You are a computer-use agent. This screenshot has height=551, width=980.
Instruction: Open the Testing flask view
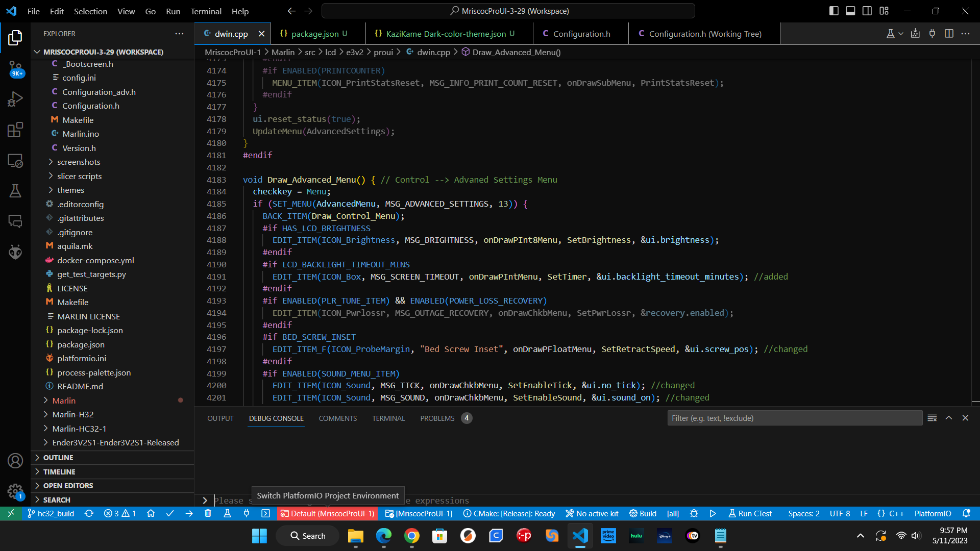(x=15, y=191)
